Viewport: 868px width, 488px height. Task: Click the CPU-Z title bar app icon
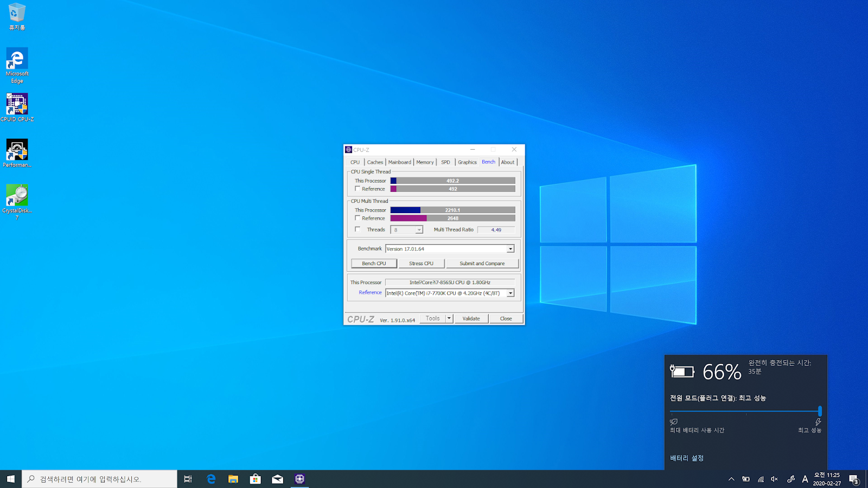click(348, 150)
